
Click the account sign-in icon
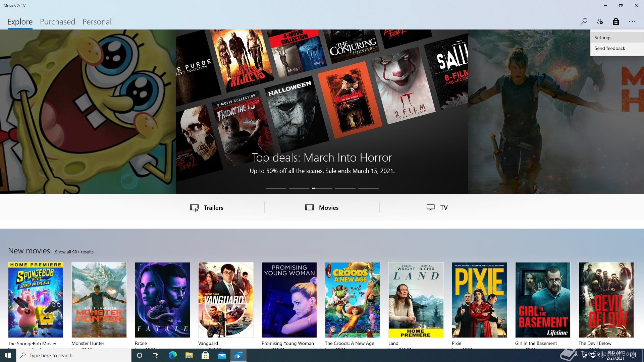[x=600, y=22]
